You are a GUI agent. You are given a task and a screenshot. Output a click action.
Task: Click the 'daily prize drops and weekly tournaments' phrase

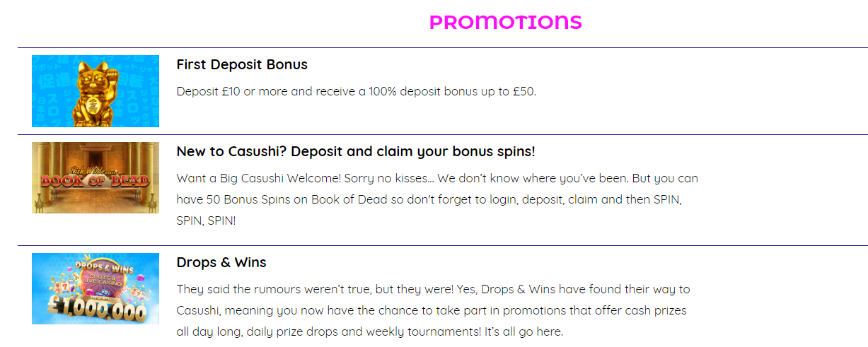pos(364,331)
